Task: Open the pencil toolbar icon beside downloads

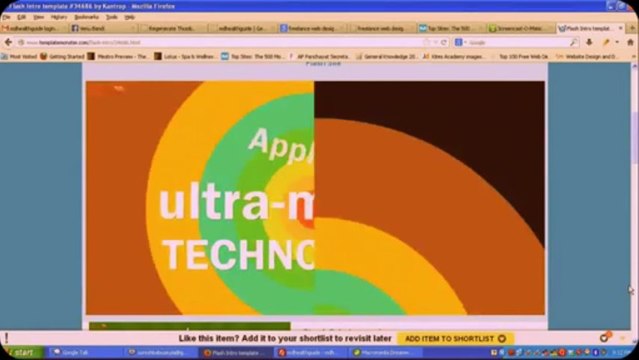Action: pyautogui.click(x=606, y=42)
